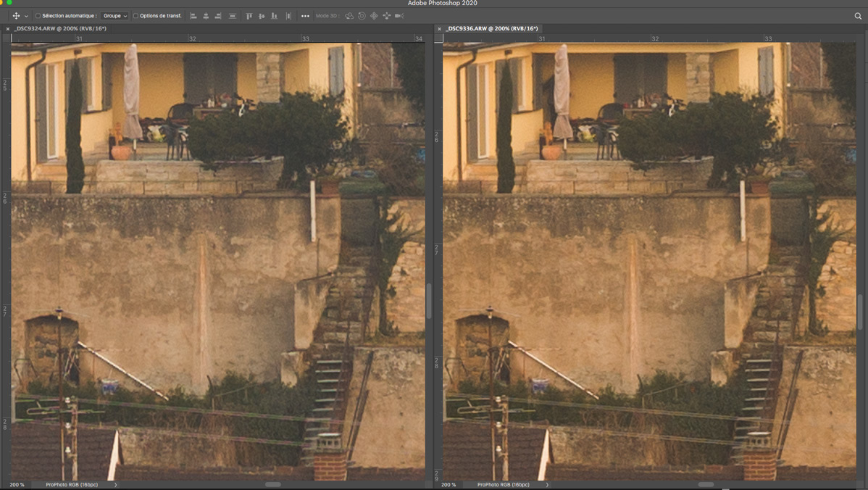The height and width of the screenshot is (490, 868).
Task: Click the align left edges icon
Action: point(193,16)
